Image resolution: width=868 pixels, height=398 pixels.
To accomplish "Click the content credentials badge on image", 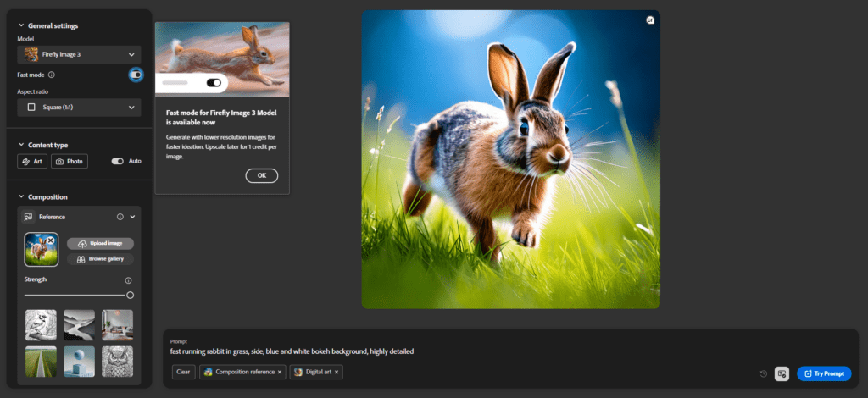I will point(649,20).
